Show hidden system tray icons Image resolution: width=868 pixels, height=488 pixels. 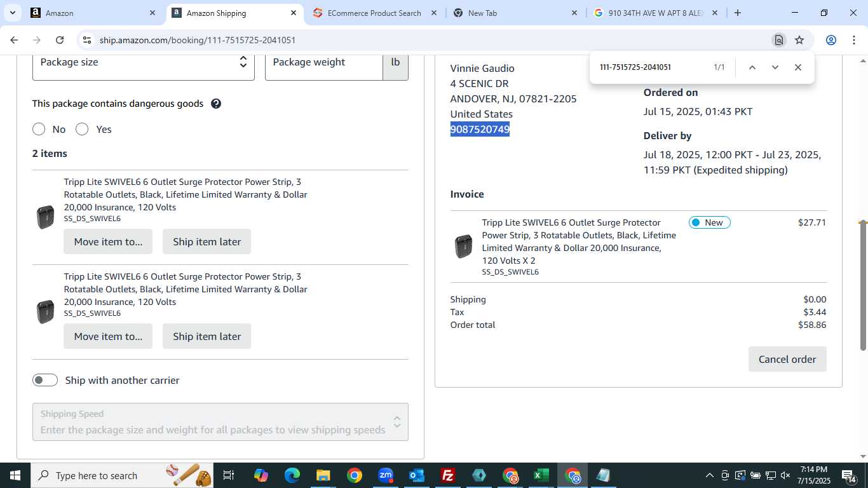coord(710,475)
